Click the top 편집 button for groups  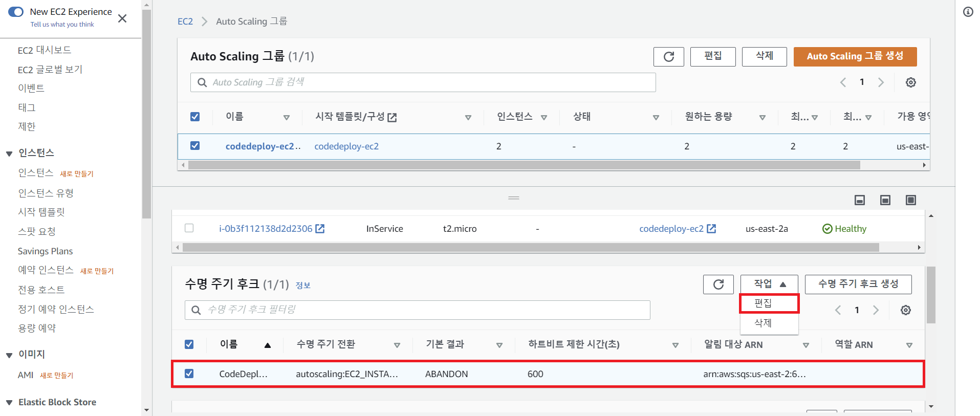coord(713,56)
